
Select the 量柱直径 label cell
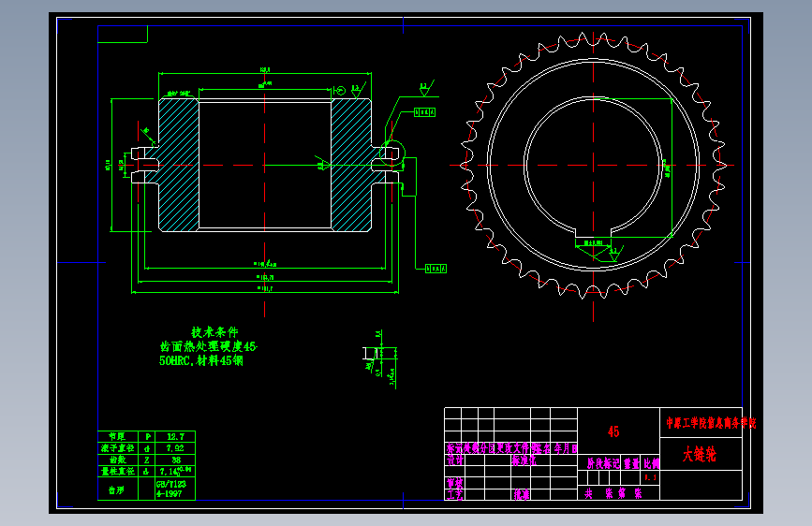(x=118, y=471)
